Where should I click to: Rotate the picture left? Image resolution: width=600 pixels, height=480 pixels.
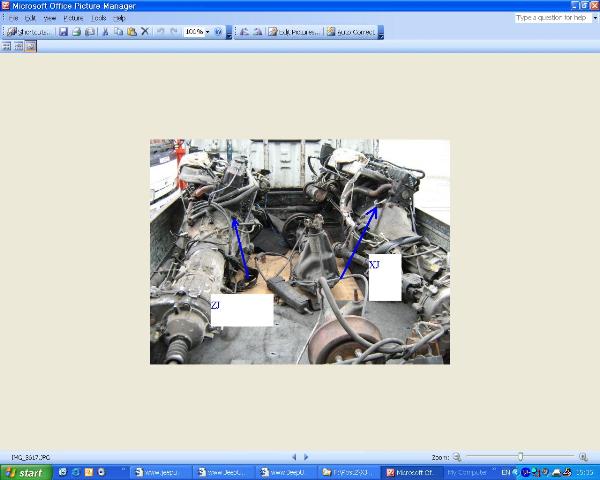click(x=244, y=32)
